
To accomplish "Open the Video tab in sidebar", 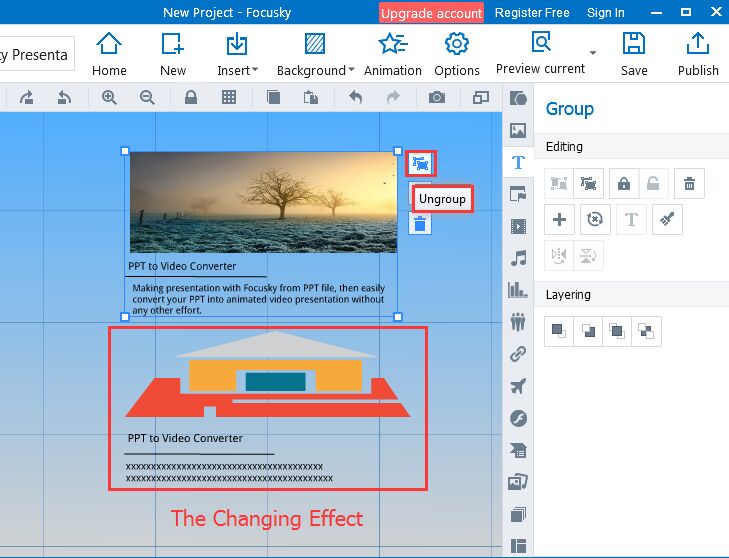I will 518,226.
